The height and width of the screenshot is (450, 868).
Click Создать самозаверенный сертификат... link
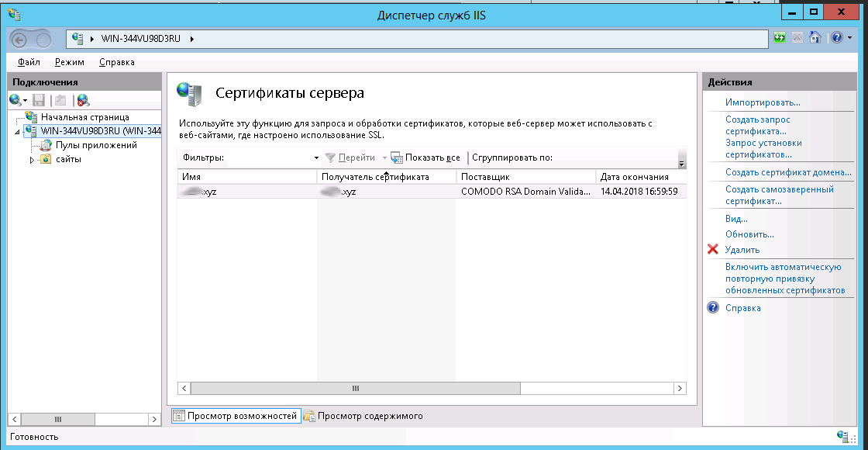click(779, 195)
